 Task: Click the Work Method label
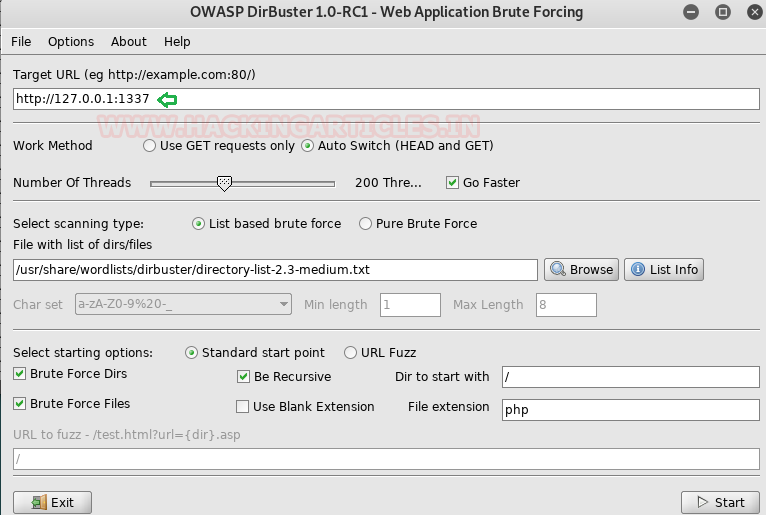(x=53, y=146)
